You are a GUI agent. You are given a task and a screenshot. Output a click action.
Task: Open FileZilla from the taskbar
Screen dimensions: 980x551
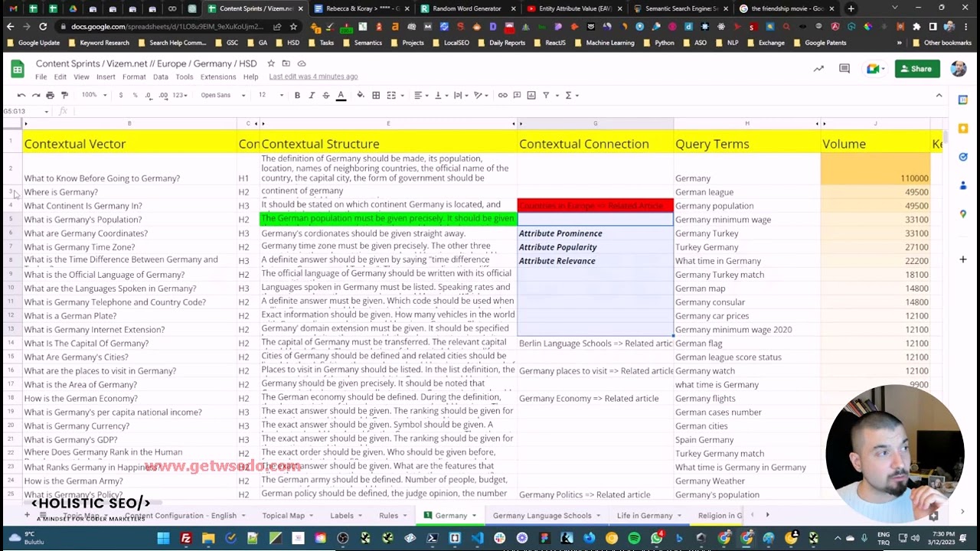coord(185,538)
